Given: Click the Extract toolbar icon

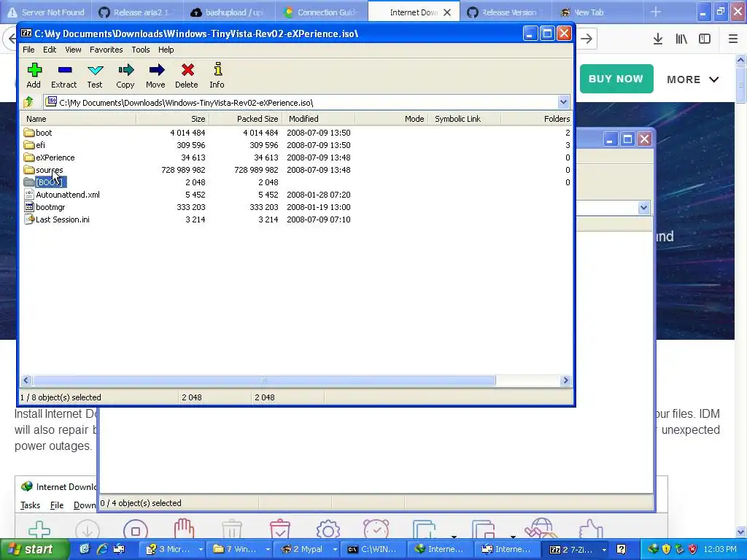Looking at the screenshot, I should (x=65, y=71).
